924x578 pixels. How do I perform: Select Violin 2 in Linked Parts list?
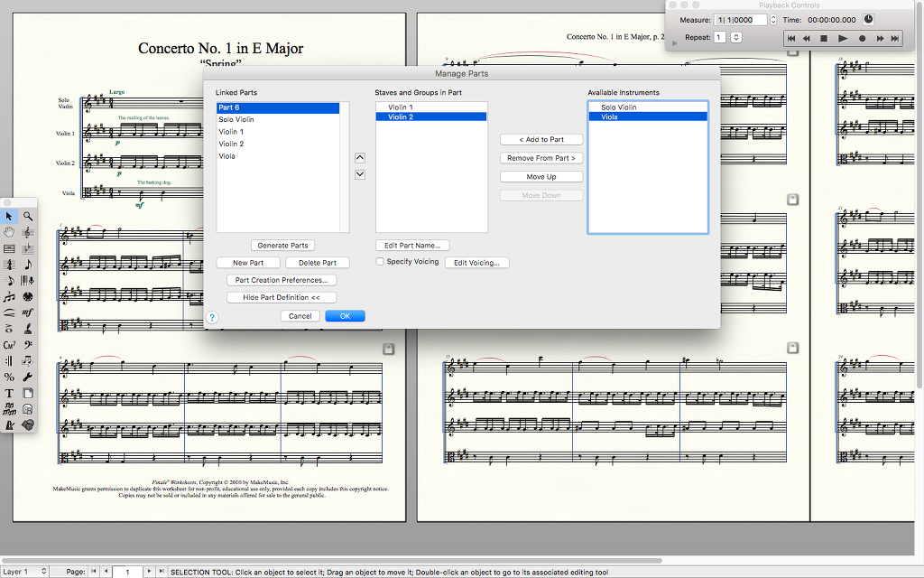[278, 144]
